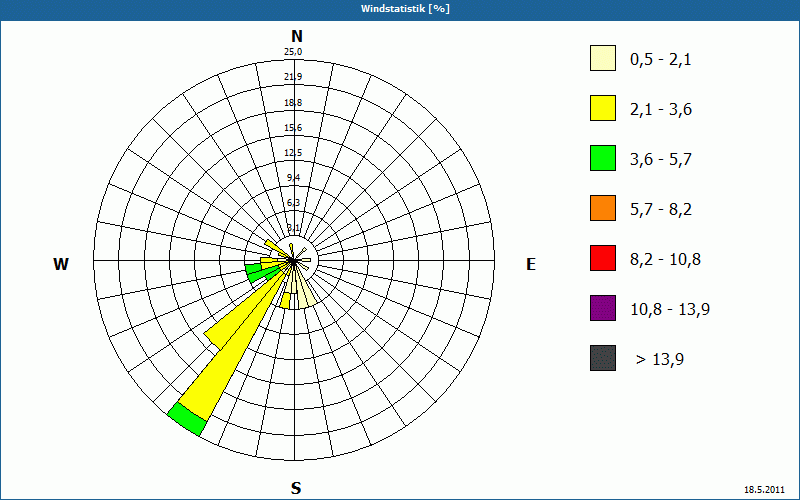This screenshot has height=500, width=800.
Task: Click the 6,3 radial axis value
Action: [293, 203]
